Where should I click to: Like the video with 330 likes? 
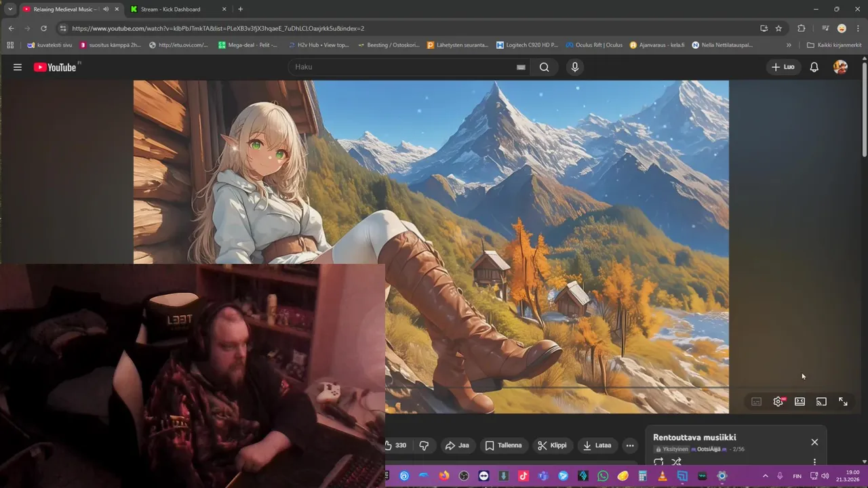tap(396, 445)
